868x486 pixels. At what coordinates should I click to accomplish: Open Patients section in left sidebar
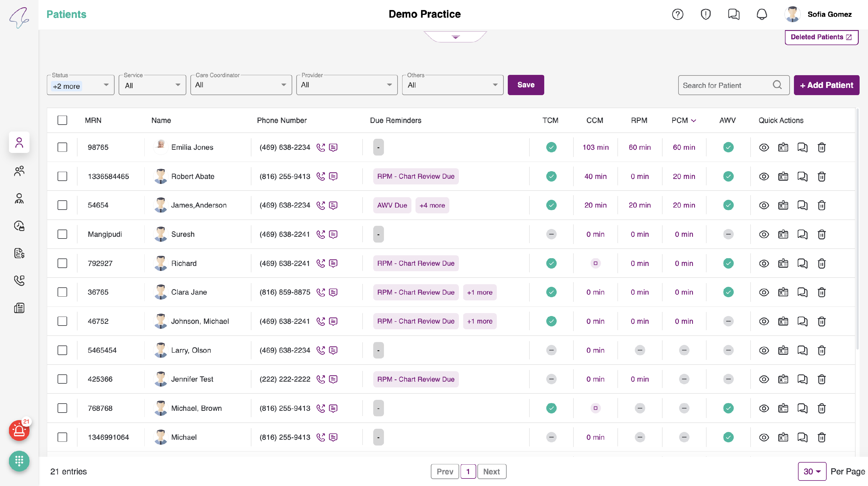pyautogui.click(x=19, y=143)
